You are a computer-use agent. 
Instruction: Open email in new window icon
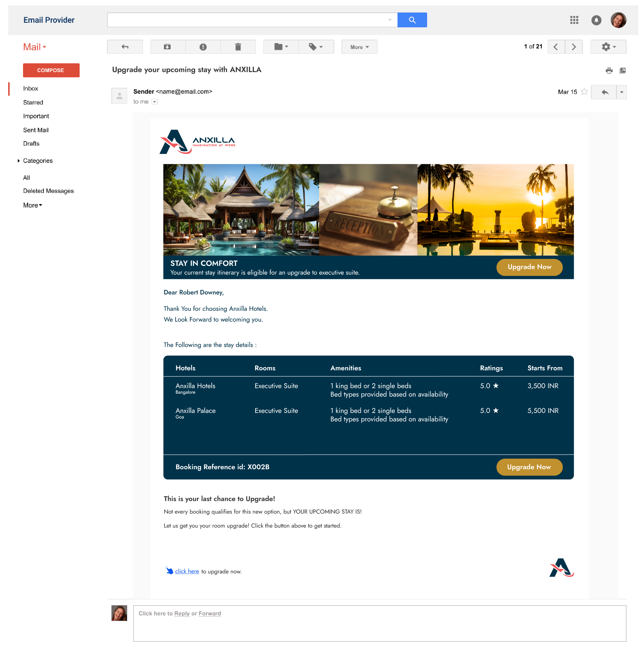[622, 71]
